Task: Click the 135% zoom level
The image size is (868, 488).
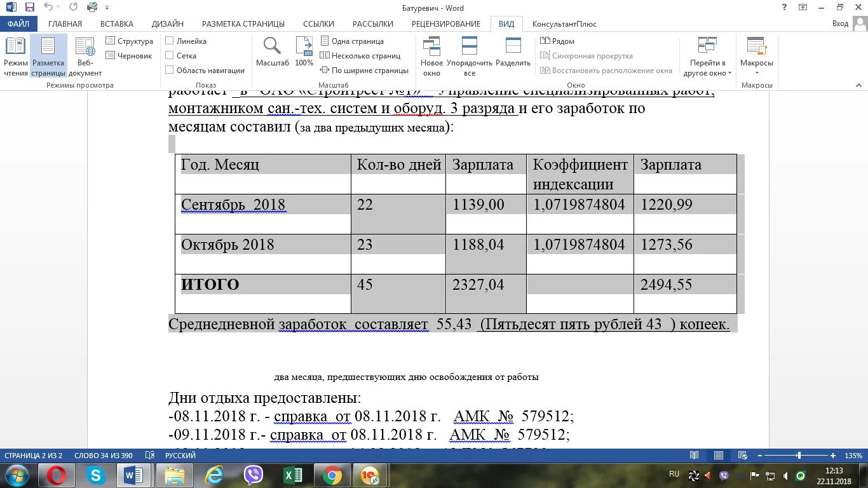Action: pos(853,456)
